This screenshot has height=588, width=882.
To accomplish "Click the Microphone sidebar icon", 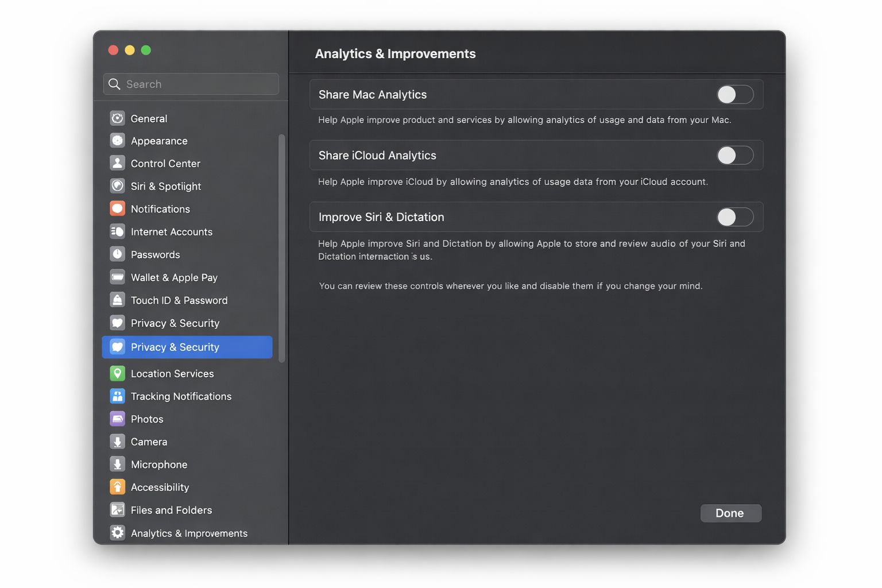I will coord(117,465).
